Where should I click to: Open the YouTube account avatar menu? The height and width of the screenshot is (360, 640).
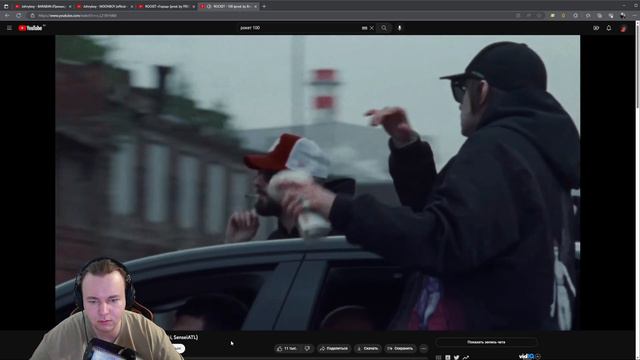tap(623, 28)
